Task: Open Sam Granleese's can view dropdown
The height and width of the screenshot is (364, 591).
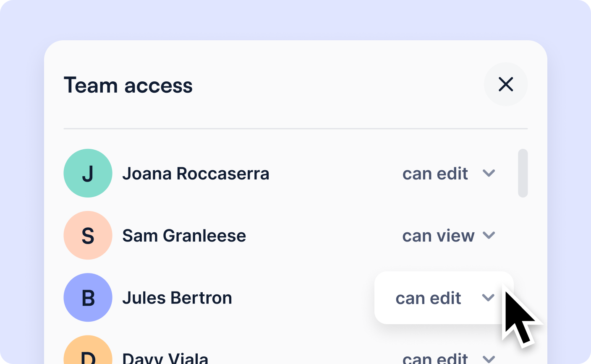Action: point(449,235)
